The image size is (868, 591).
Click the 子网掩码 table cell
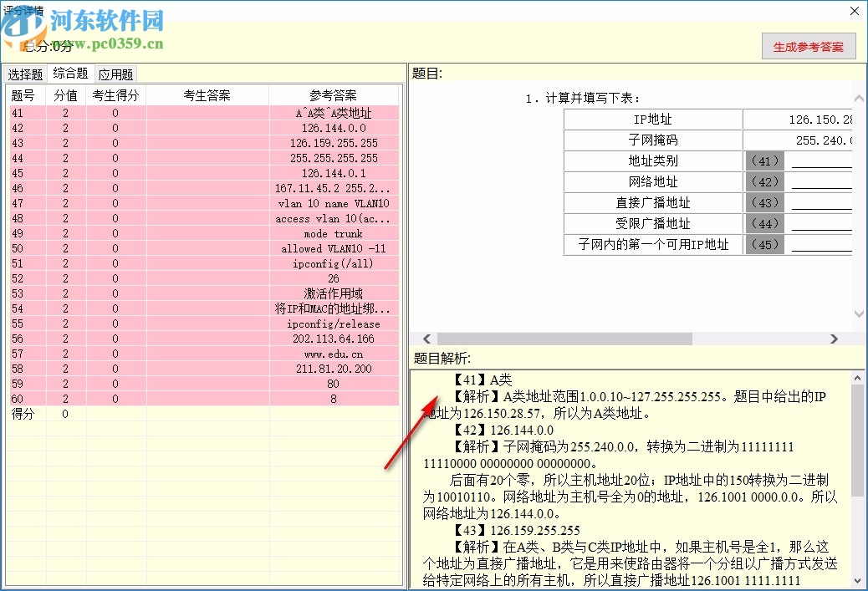(x=652, y=140)
